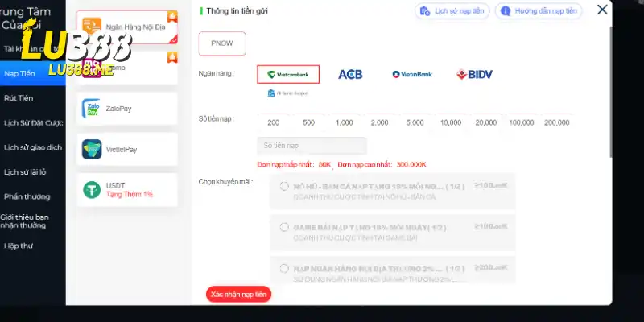Select Ngân Hàng Nội Địa payment method
644x322 pixels.
(127, 27)
